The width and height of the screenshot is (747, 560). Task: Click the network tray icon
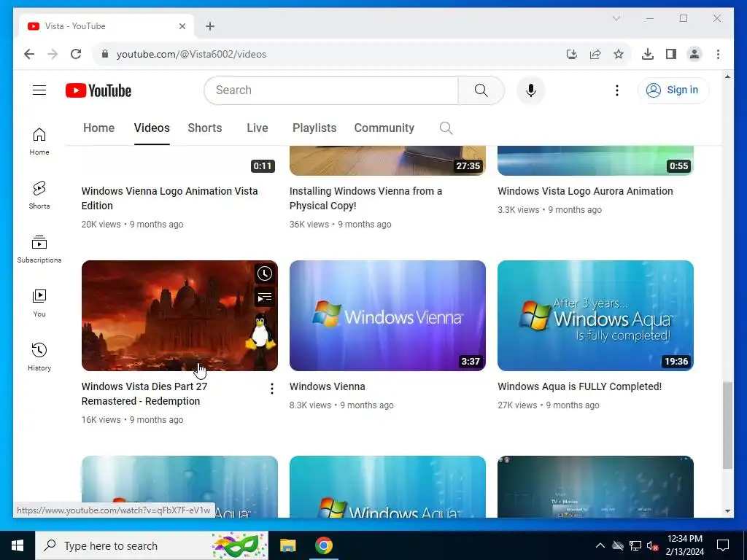635,545
